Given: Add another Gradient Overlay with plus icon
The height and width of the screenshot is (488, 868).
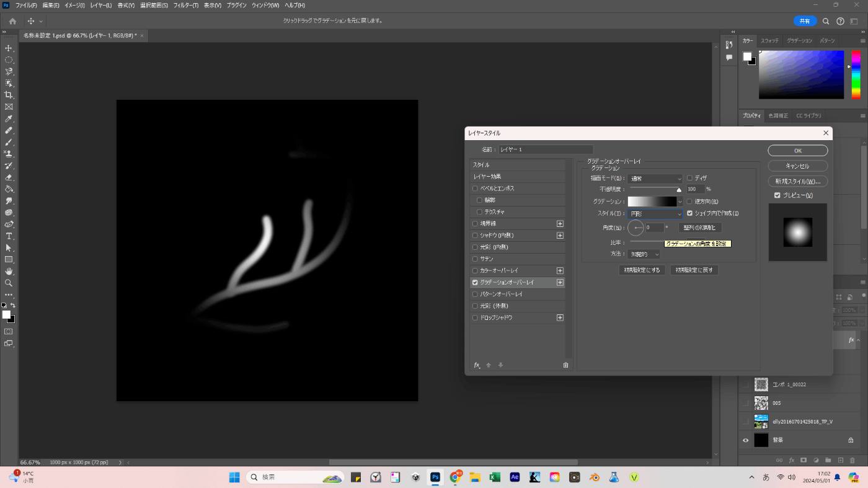Looking at the screenshot, I should pyautogui.click(x=560, y=283).
